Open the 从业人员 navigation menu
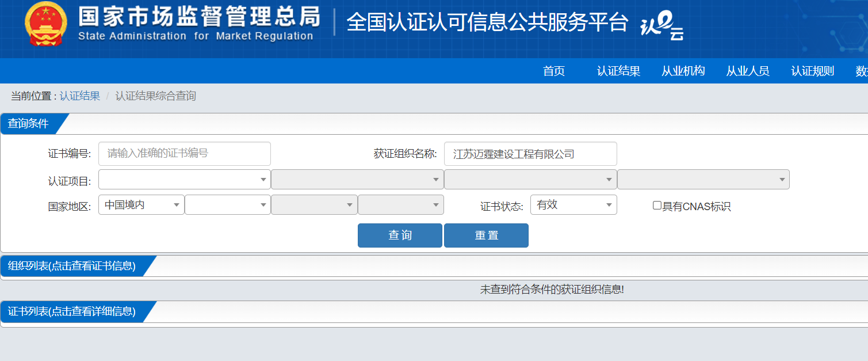868x361 pixels. pos(748,71)
